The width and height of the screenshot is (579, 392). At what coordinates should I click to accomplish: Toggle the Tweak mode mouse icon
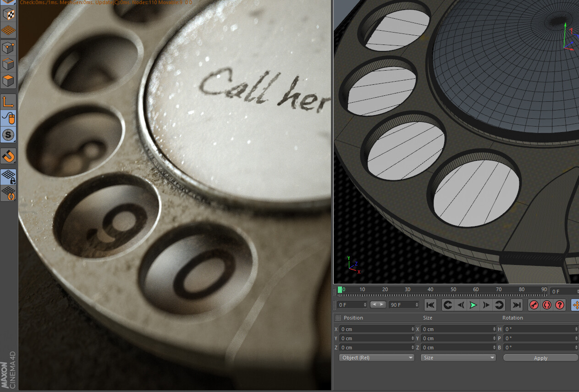pos(9,118)
